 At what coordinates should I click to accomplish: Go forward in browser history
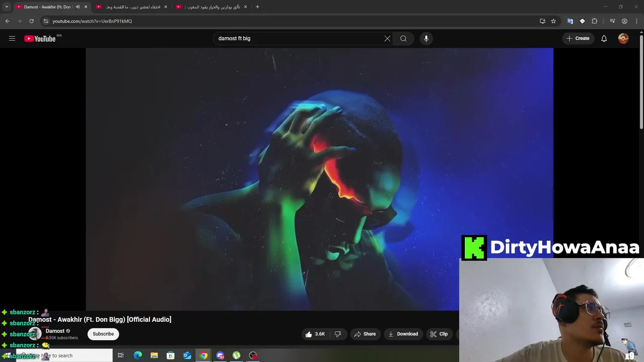pyautogui.click(x=20, y=21)
